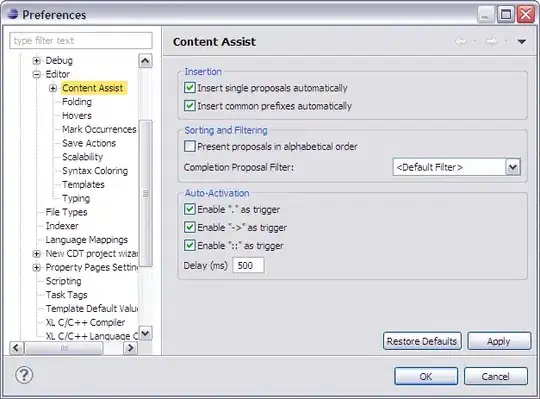Click the forward navigation arrow icon

click(491, 42)
